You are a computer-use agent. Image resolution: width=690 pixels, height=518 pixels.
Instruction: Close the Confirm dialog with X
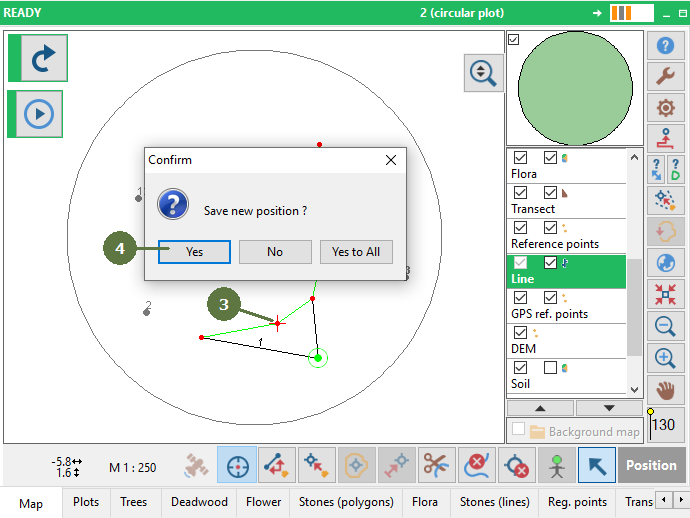391,160
